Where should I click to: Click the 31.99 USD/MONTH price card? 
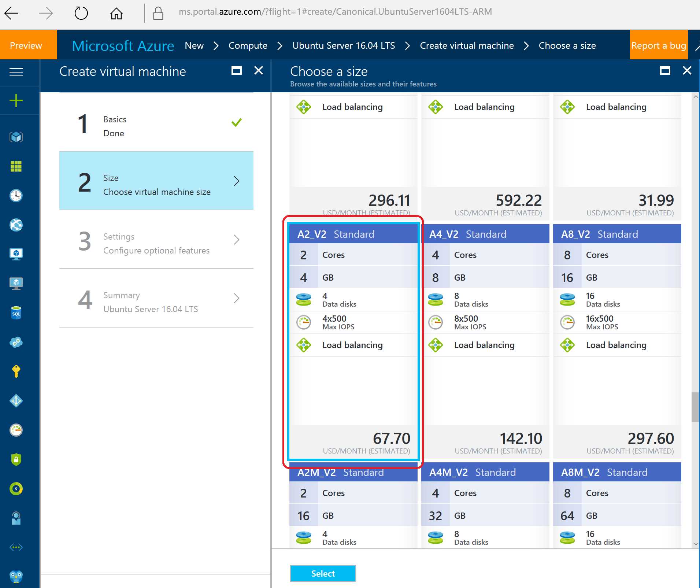tap(617, 156)
